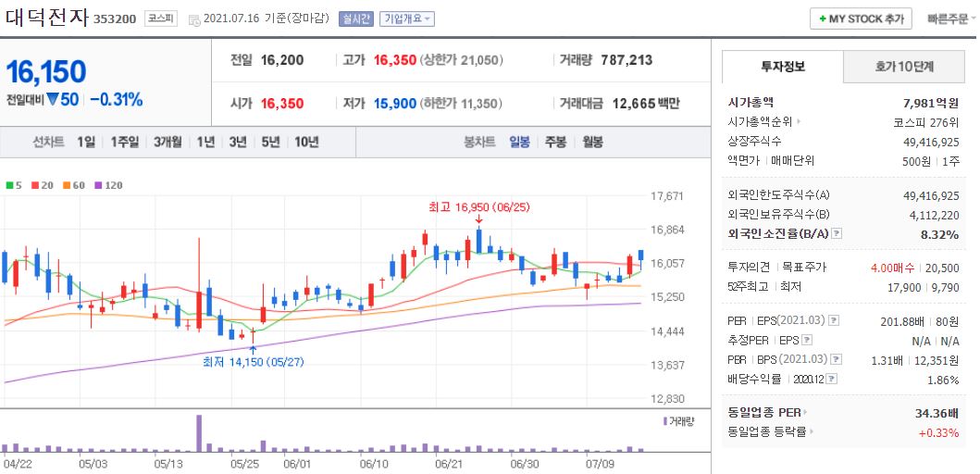Click the red 20-day moving average legend square
Image resolution: width=980 pixels, height=474 pixels.
click(x=33, y=185)
